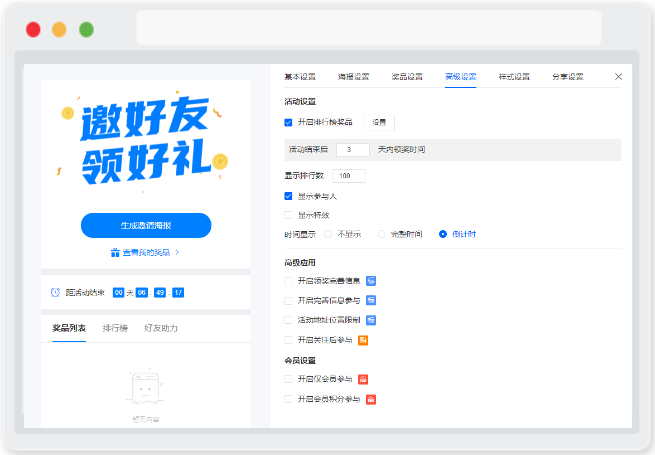Uncheck the 显示参与人 checkbox
This screenshot has width=655, height=455.
point(288,196)
